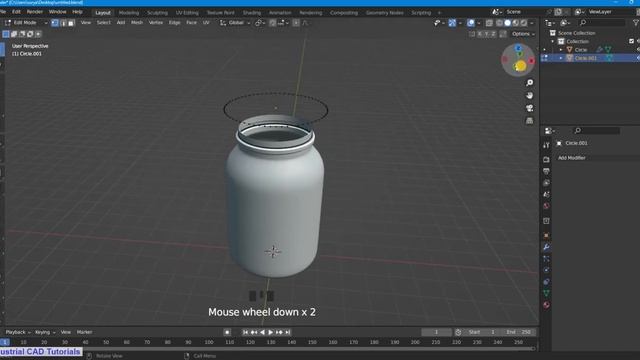The width and height of the screenshot is (640, 360).
Task: Collapse the Collection tree node
Action: [553, 41]
